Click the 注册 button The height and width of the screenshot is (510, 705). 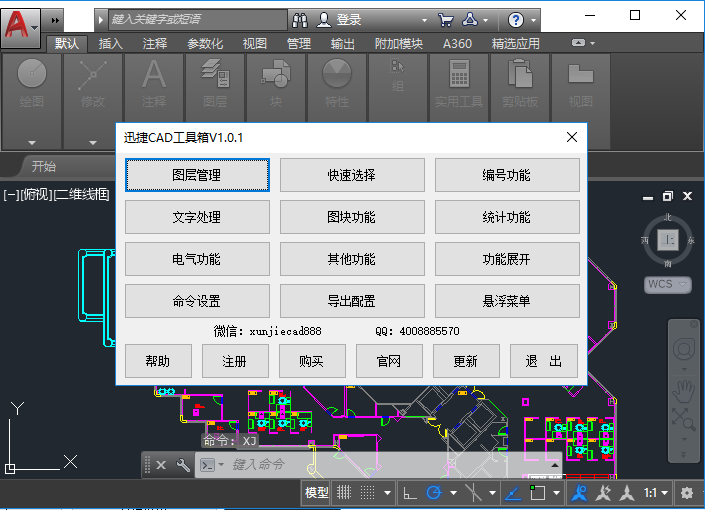coord(235,361)
